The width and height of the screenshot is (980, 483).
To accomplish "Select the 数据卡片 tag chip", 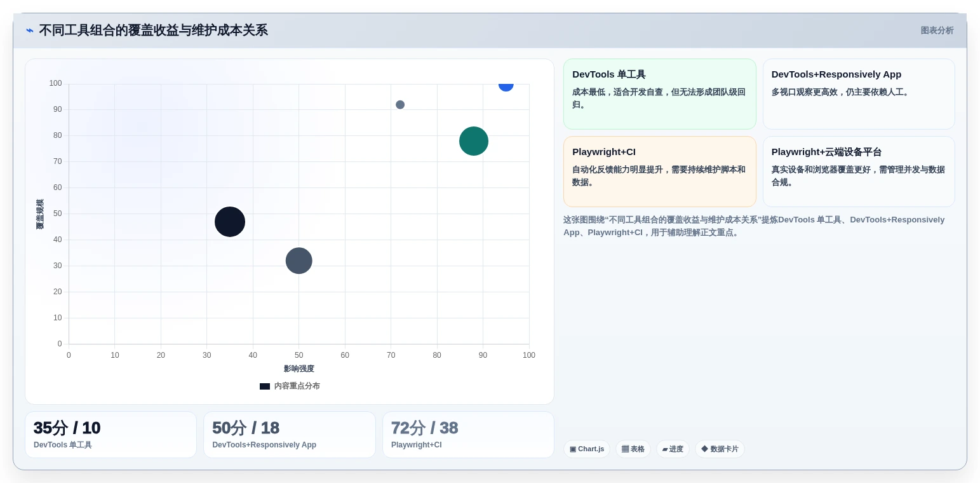I will tap(720, 449).
